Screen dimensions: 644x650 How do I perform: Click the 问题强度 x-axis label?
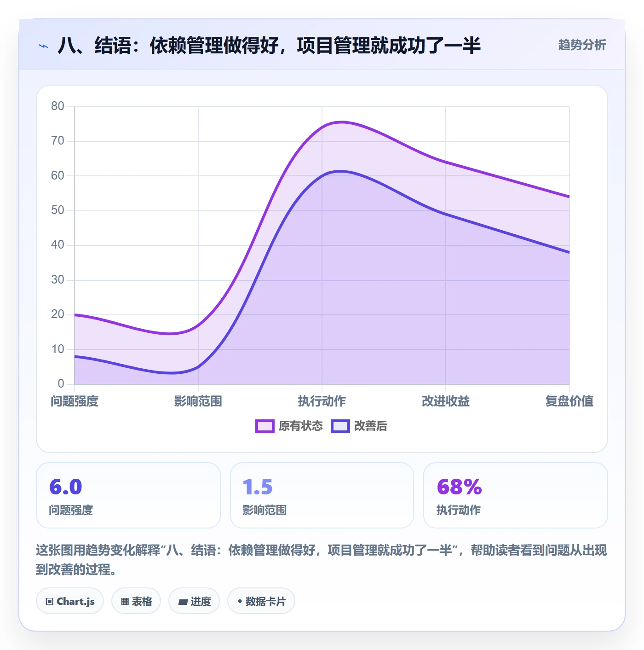click(75, 401)
